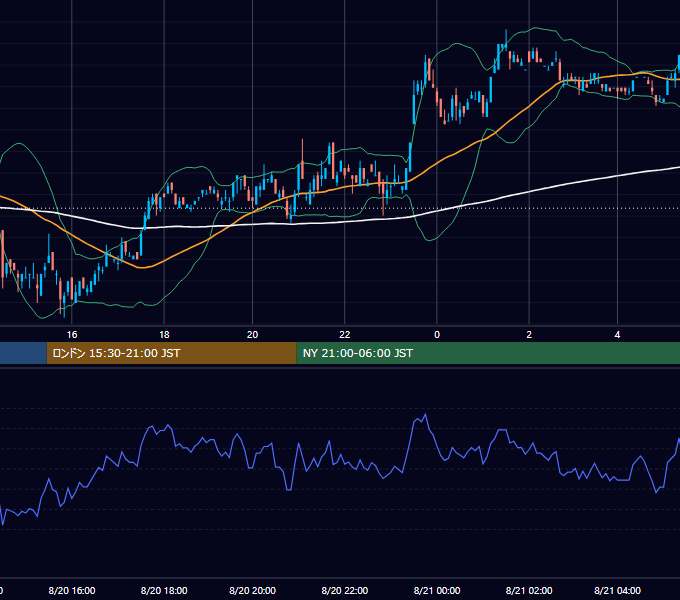Click the 8/20 18:00 time label
This screenshot has width=680, height=600.
tap(164, 590)
